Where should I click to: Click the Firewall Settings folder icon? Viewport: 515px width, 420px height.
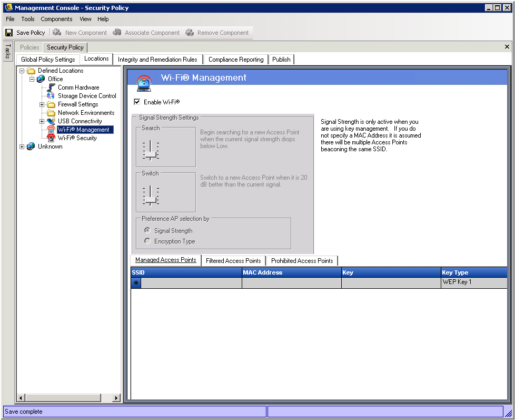tap(51, 104)
